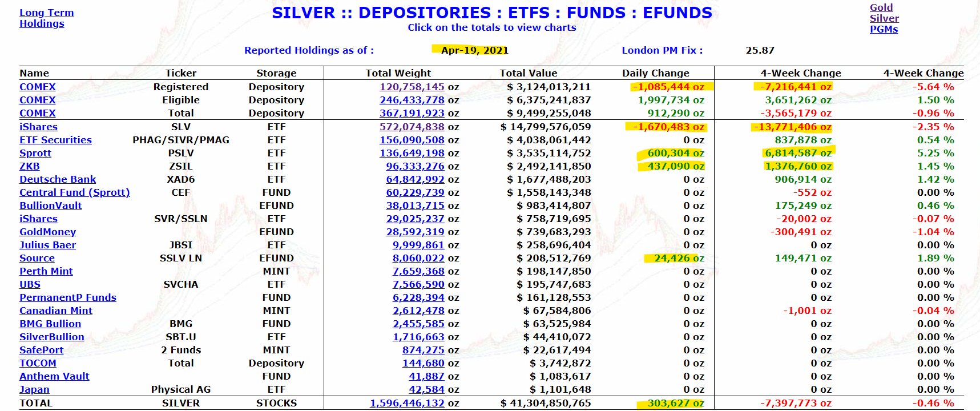This screenshot has width=980, height=411.
Task: Open the 367,191,923 oz total weight link
Action: pos(412,113)
